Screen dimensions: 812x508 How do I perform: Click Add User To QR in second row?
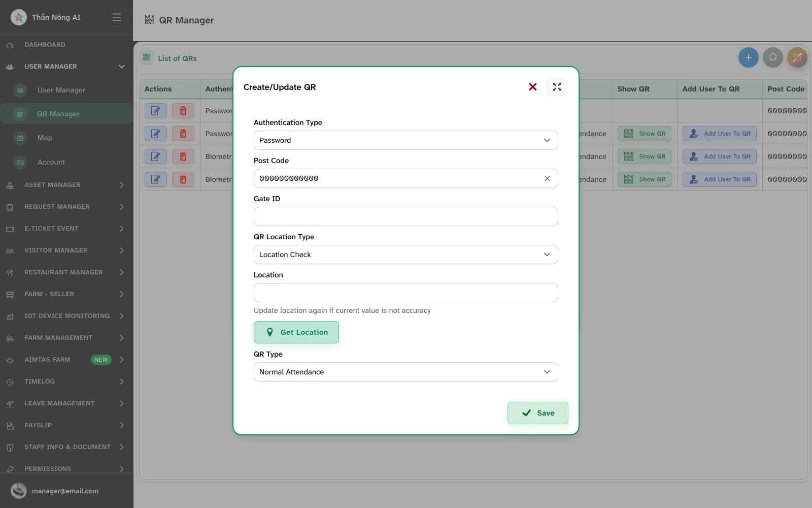point(720,134)
